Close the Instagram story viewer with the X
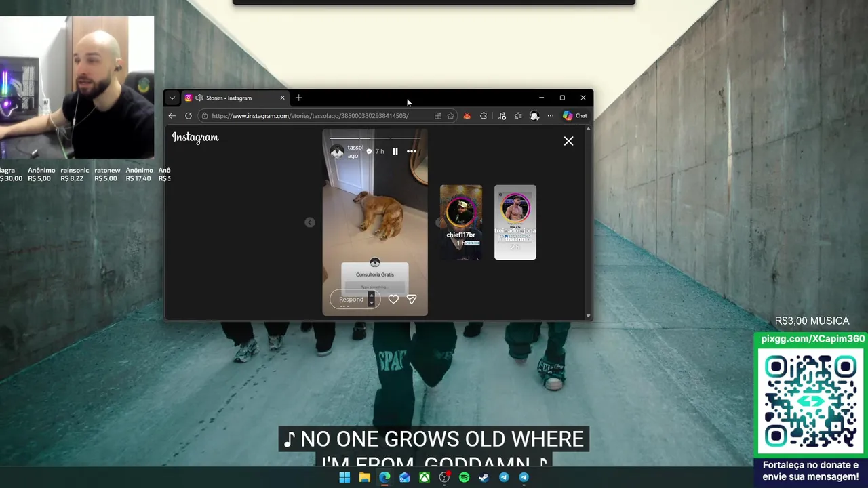This screenshot has height=488, width=868. (x=568, y=141)
